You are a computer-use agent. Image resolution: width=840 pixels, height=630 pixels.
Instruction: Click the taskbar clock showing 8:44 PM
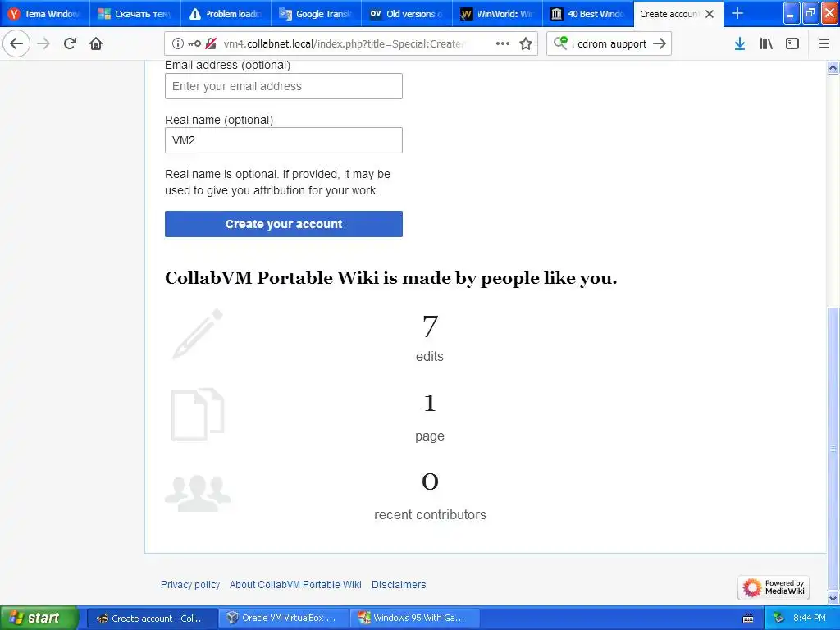[x=809, y=618]
